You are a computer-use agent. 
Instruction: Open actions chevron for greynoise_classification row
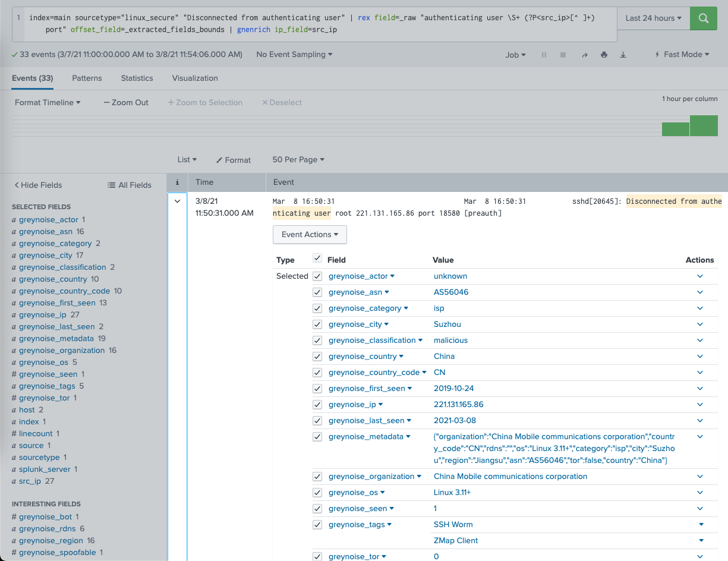(x=700, y=341)
